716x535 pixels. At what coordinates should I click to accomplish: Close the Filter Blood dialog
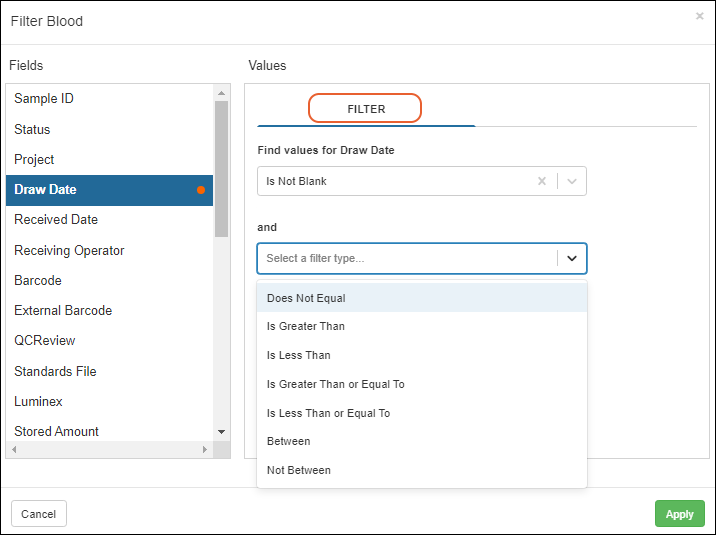click(x=699, y=15)
